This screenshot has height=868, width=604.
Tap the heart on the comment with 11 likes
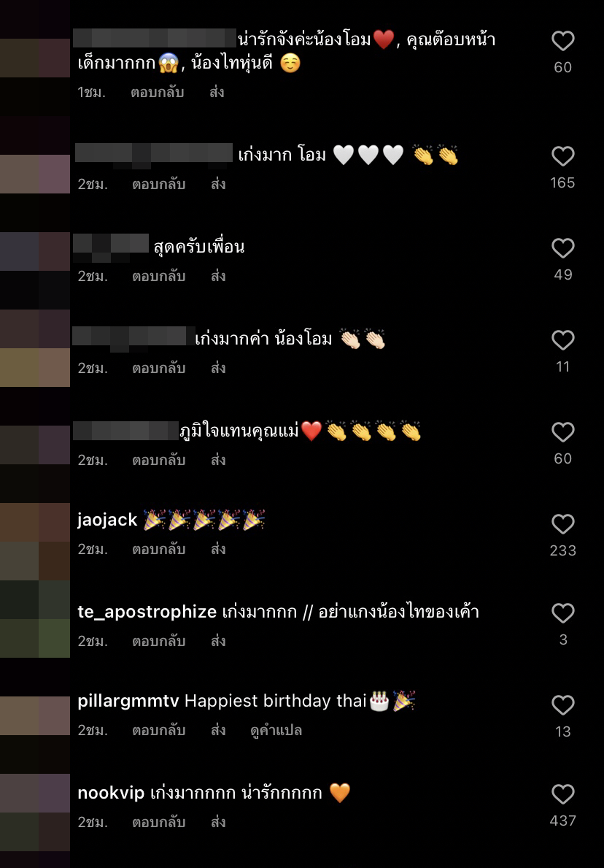tap(562, 340)
